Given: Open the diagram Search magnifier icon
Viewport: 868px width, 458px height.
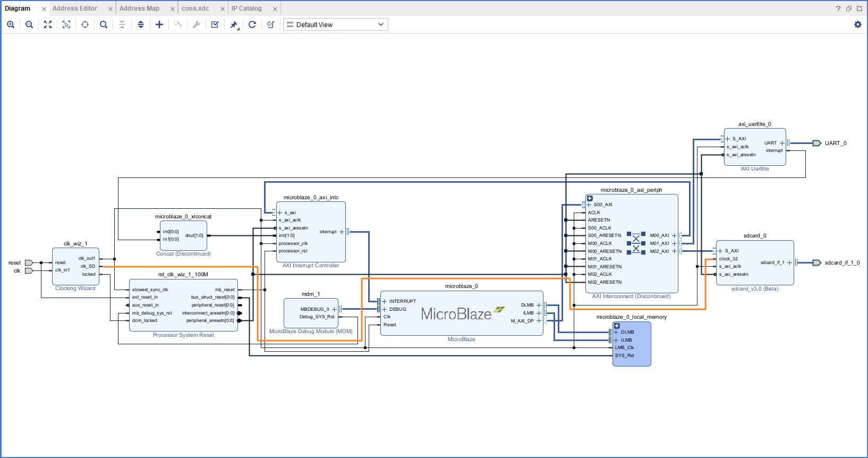Looking at the screenshot, I should (104, 24).
